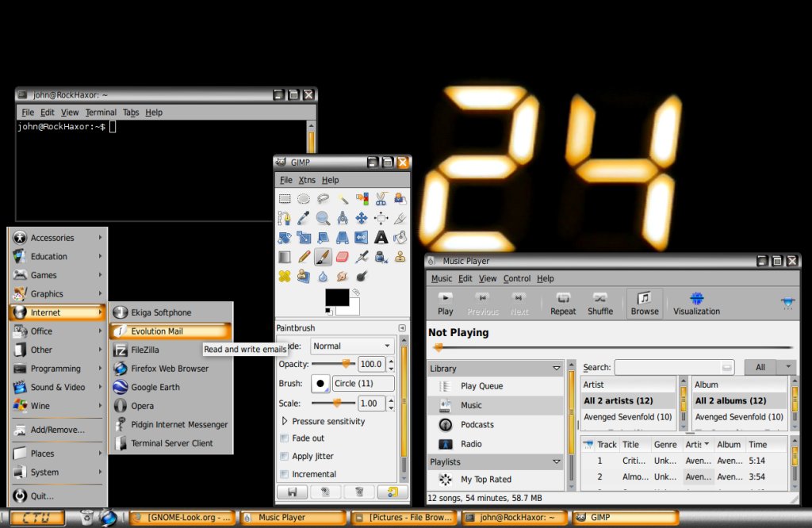Select Podcasts in the Library list
This screenshot has width=812, height=528.
(x=496, y=424)
